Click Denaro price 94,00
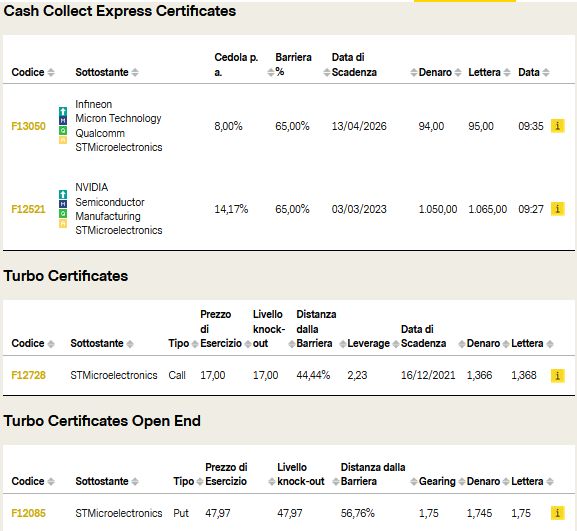 click(x=431, y=126)
